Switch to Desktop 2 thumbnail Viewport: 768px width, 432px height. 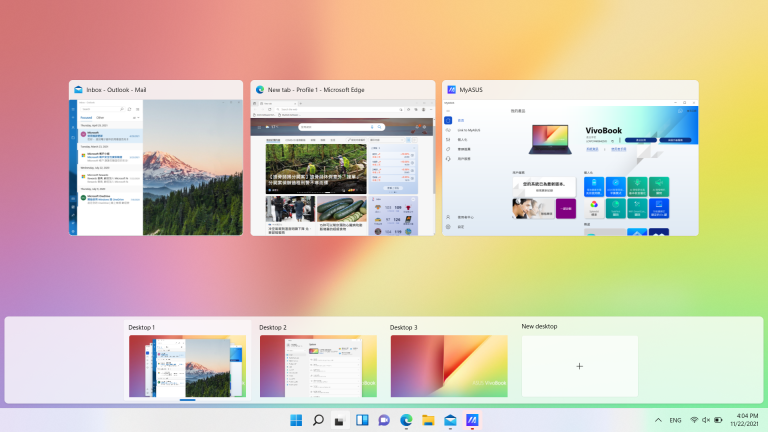click(318, 366)
